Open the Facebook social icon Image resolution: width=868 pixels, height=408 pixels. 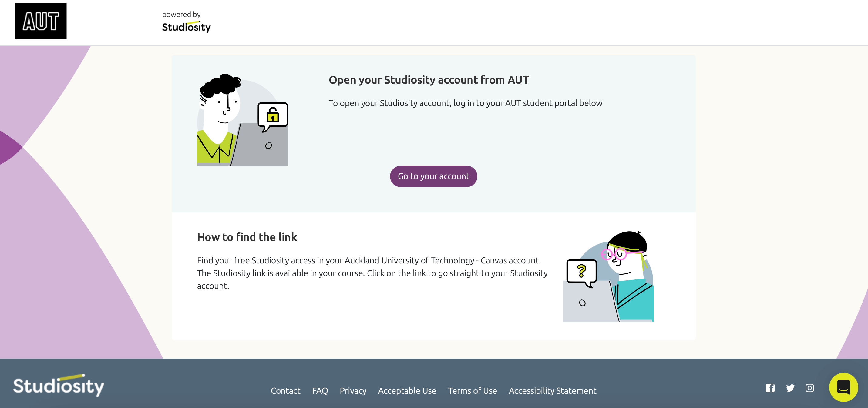[x=770, y=388]
